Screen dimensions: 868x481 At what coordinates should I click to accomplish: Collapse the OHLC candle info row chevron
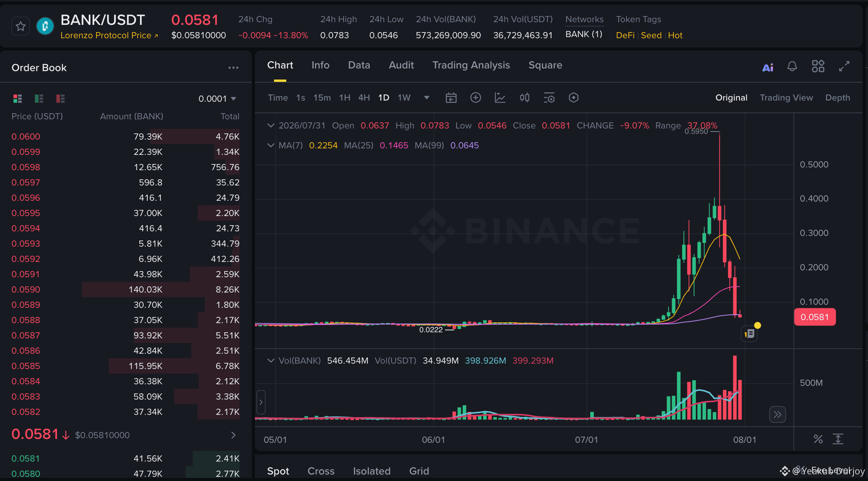pos(271,125)
